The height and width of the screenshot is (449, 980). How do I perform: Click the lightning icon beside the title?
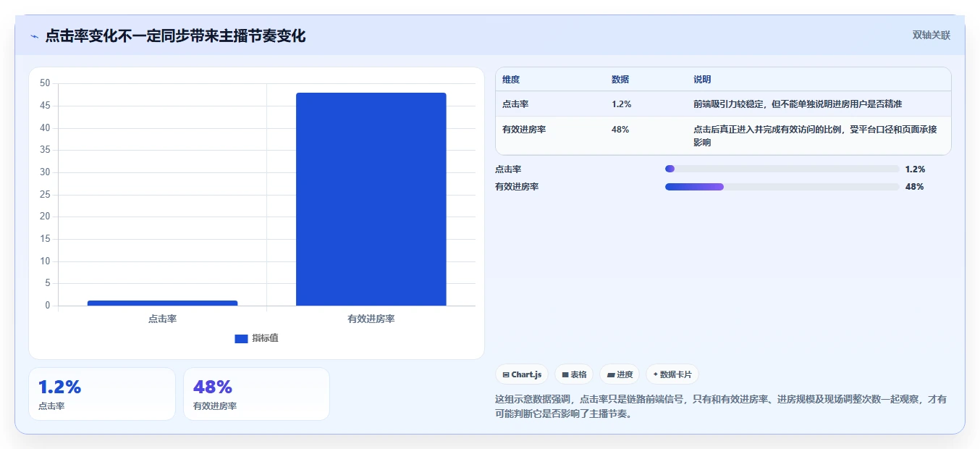[35, 36]
